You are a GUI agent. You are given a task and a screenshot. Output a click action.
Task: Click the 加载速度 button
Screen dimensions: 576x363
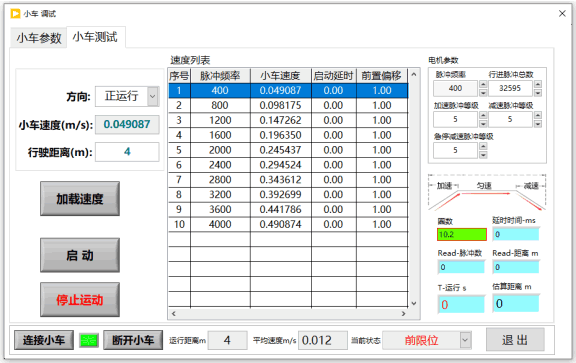[80, 198]
